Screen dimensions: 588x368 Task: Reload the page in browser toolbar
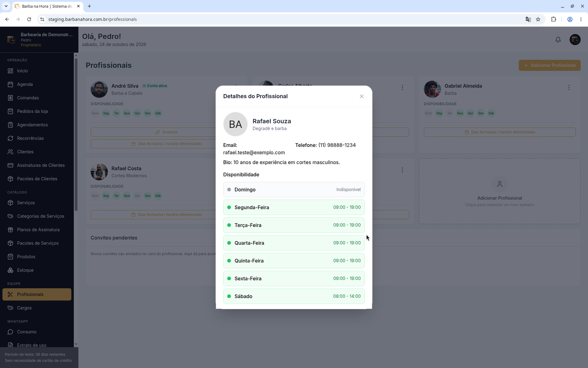29,19
